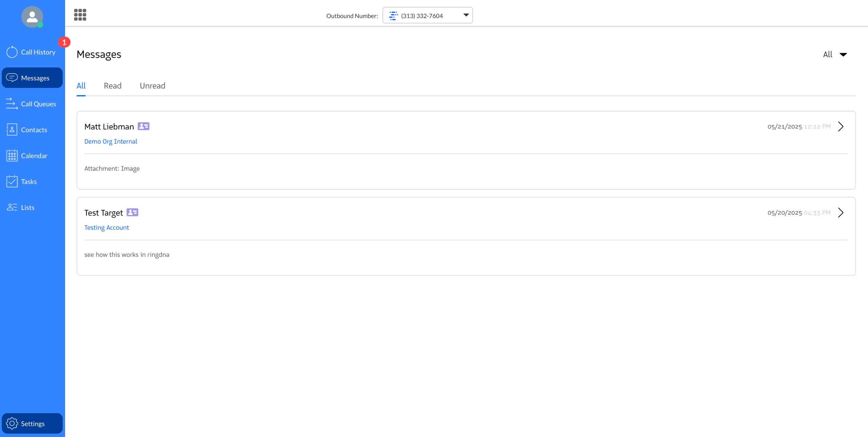Image resolution: width=868 pixels, height=437 pixels.
Task: Expand Matt Liebman message with chevron
Action: point(841,127)
